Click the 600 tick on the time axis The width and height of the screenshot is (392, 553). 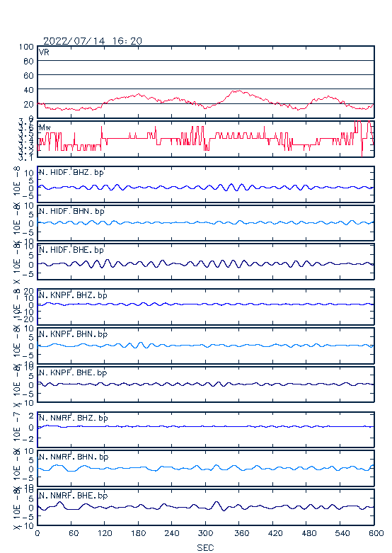(376, 533)
